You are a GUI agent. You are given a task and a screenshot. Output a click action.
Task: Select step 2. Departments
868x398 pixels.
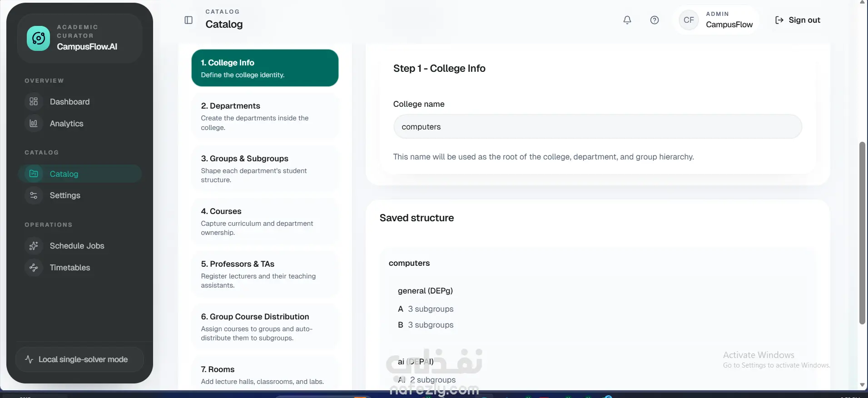[265, 116]
